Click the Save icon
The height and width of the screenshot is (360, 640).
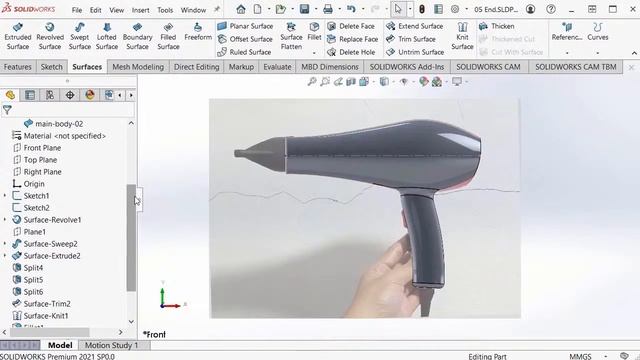pos(304,9)
